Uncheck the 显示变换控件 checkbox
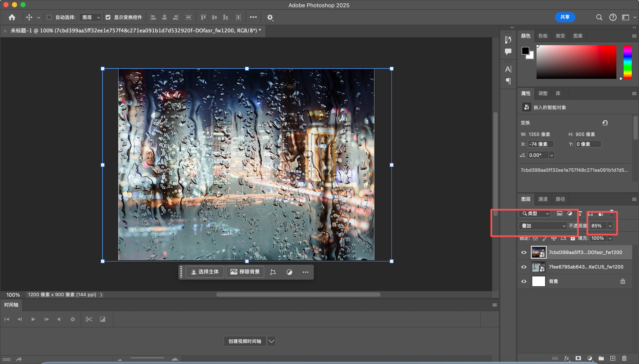The image size is (639, 364). 108,17
